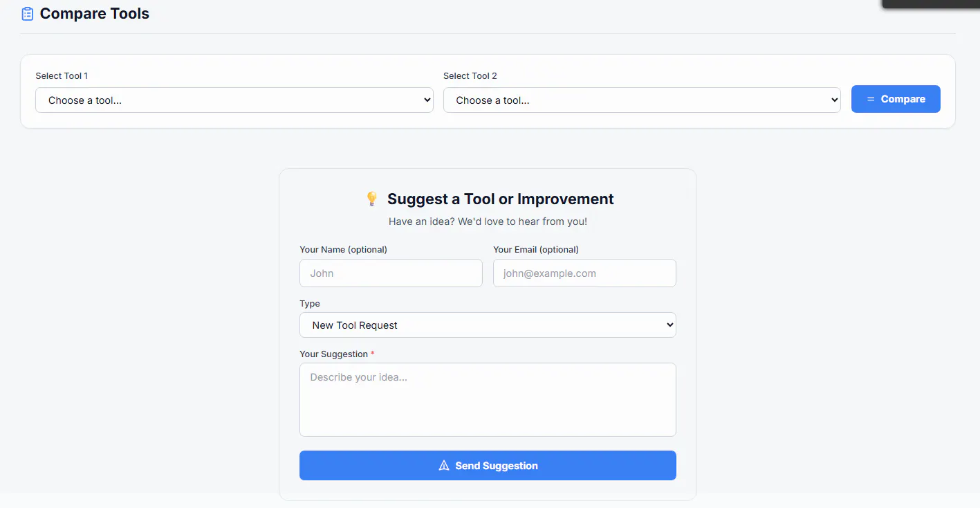
Task: Expand the Type dropdown showing New Tool Request
Action: pos(488,325)
